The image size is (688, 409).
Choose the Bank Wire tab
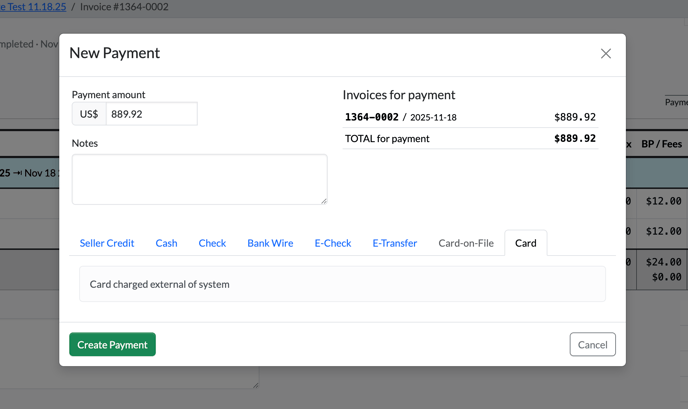pos(270,243)
